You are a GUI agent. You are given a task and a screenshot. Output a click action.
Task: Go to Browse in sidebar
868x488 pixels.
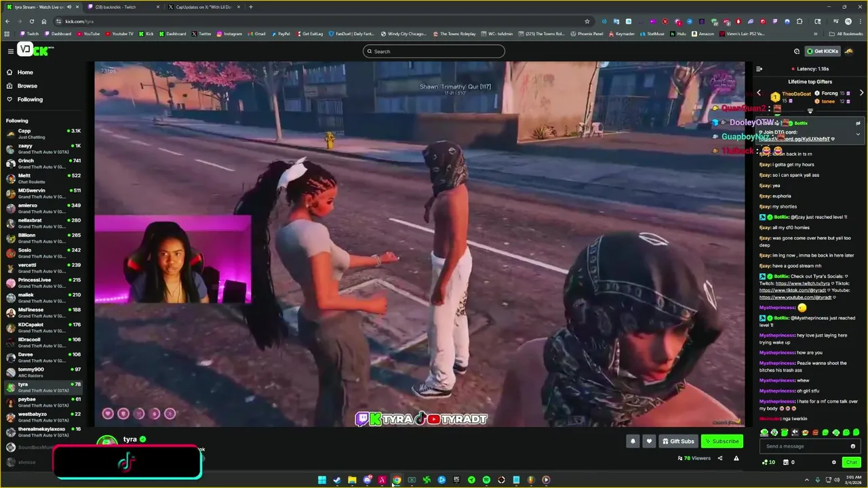[x=27, y=86]
